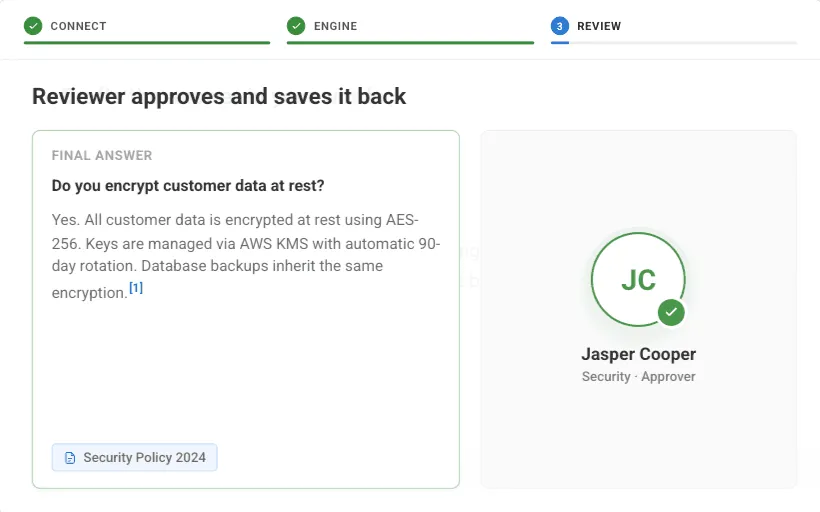Click the JC avatar circle

(638, 279)
